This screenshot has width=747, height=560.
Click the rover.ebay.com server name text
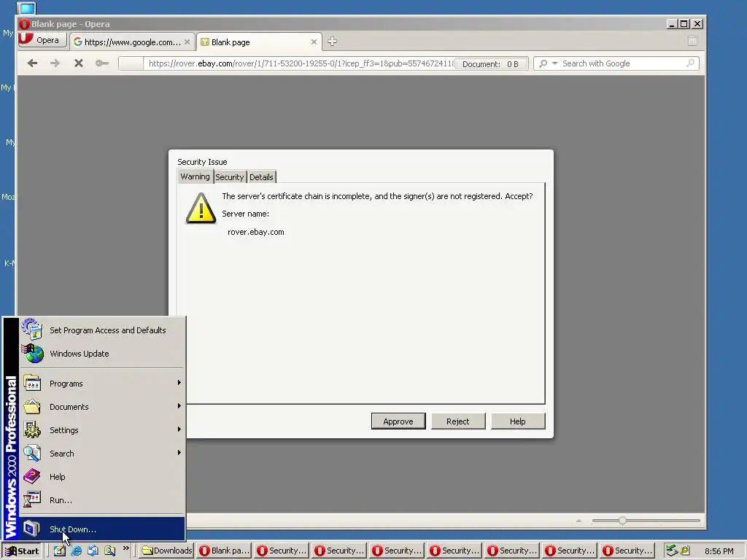point(256,232)
